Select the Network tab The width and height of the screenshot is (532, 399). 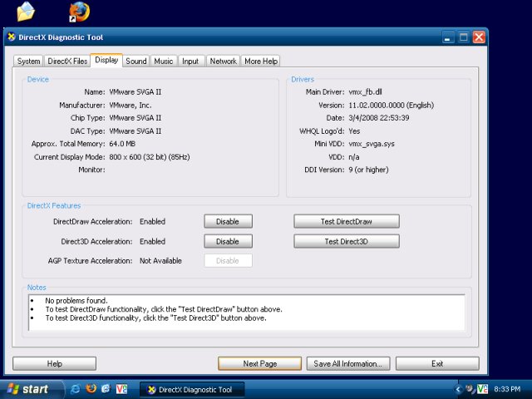tap(223, 61)
